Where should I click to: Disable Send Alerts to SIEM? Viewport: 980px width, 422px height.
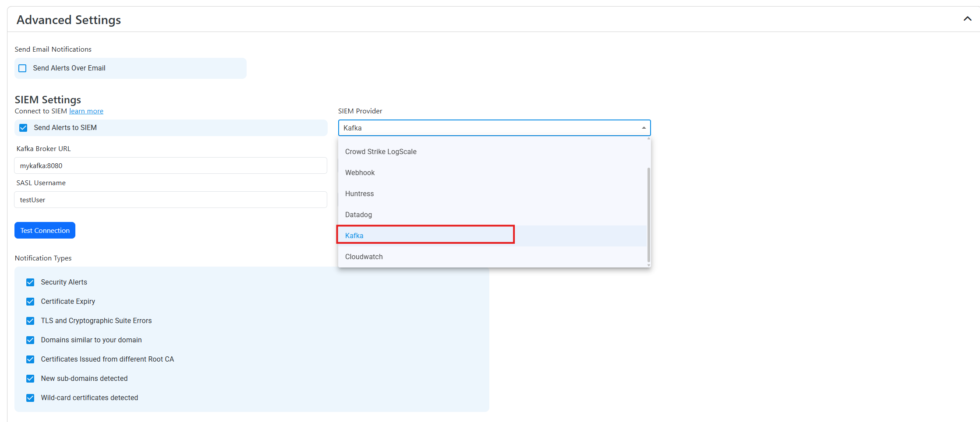[23, 127]
